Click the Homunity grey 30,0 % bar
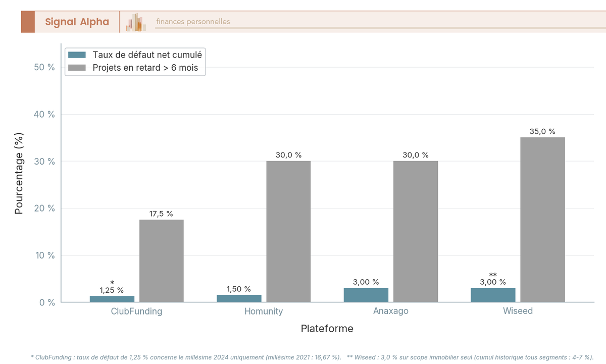The height and width of the screenshot is (364, 606). coord(288,231)
